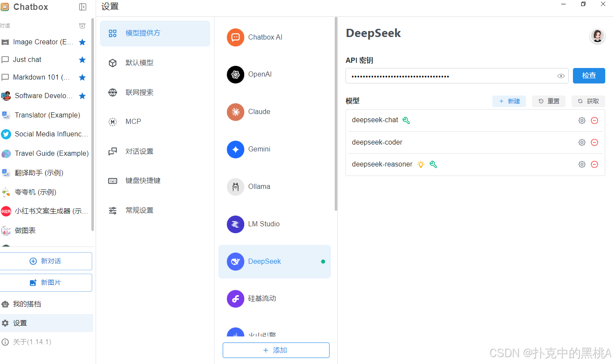Click the wrench icon on deepseek-chat
Viewport: 613px width, 364px height.
406,120
